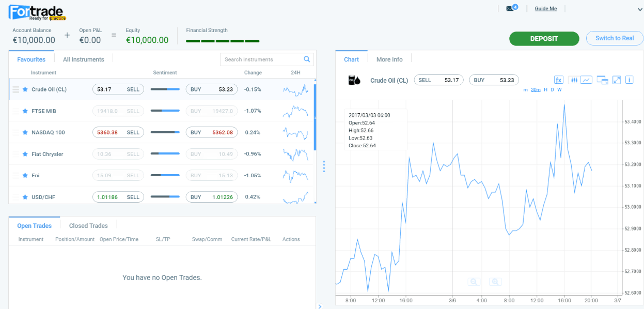Click USD/CHF sentiment bar
Viewport: 644px width, 309px height.
(165, 197)
